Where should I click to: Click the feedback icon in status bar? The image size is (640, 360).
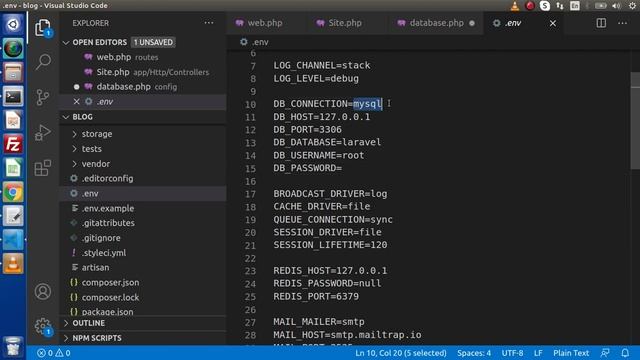pyautogui.click(x=605, y=353)
